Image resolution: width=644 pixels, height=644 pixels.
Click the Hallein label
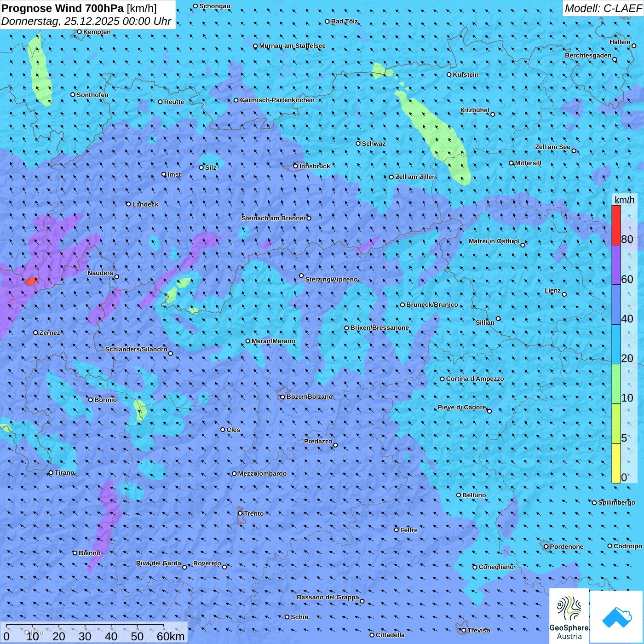click(x=620, y=42)
